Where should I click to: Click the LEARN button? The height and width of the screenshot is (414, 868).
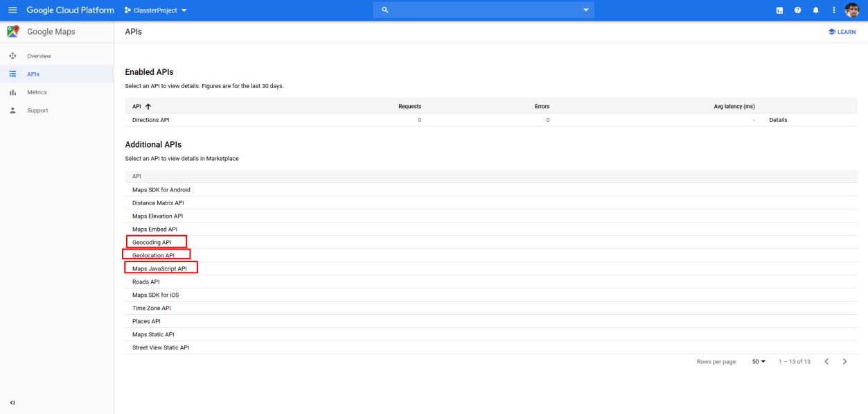click(x=841, y=32)
